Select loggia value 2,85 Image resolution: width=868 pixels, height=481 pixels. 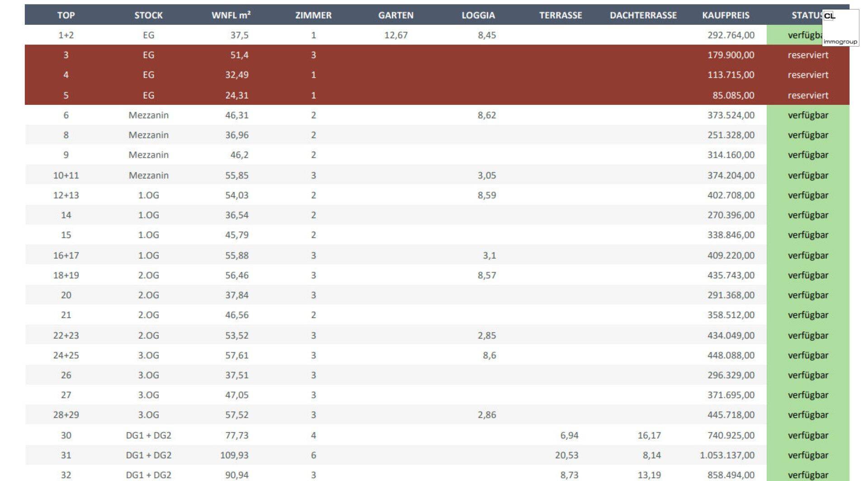tap(487, 335)
